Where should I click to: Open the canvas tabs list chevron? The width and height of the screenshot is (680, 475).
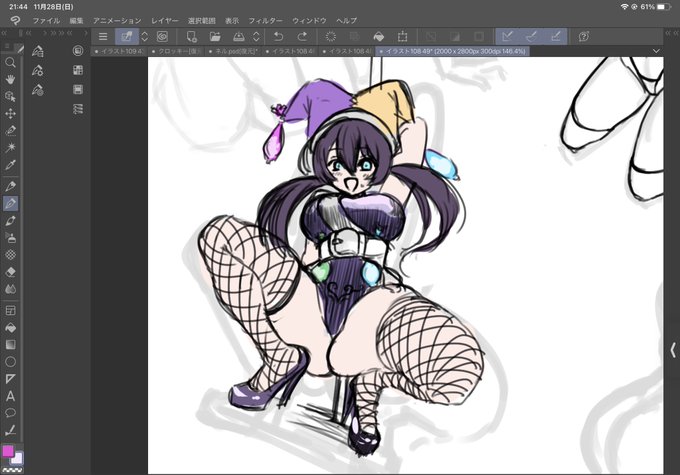(656, 51)
